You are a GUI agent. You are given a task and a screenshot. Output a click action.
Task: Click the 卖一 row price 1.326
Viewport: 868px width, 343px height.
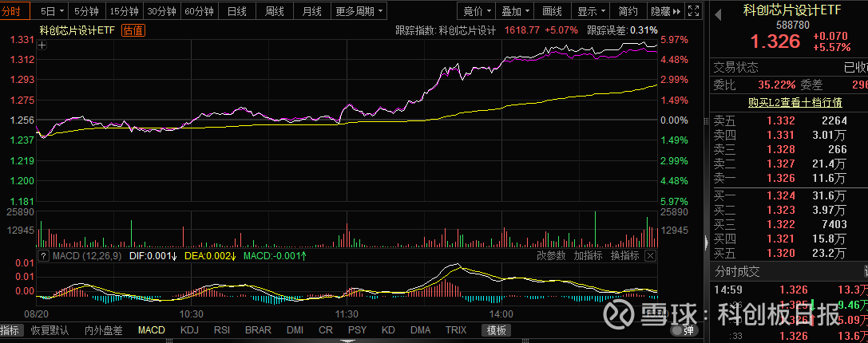[780, 178]
